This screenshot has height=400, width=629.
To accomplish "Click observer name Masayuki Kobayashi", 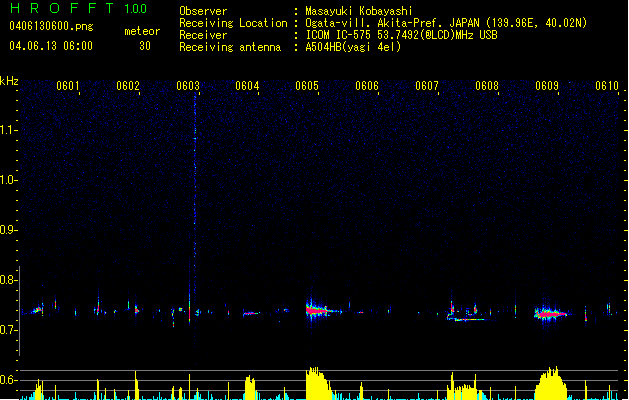I will 359,11.
